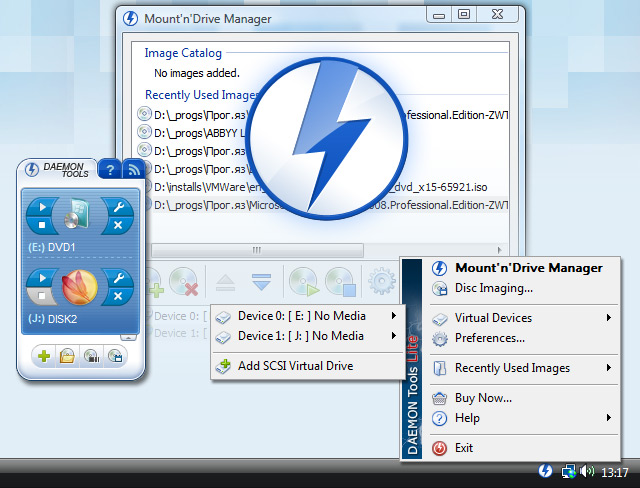Select Add SCSI Virtual Drive
This screenshot has width=640, height=488.
[x=294, y=366]
